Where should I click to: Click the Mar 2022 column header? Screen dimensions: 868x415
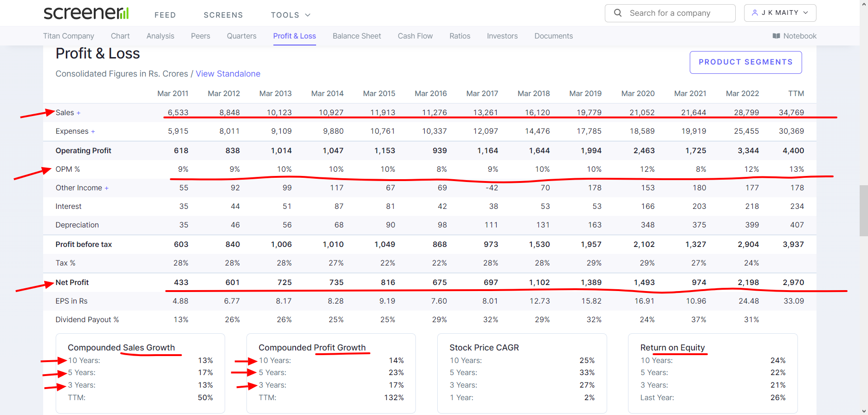(742, 93)
